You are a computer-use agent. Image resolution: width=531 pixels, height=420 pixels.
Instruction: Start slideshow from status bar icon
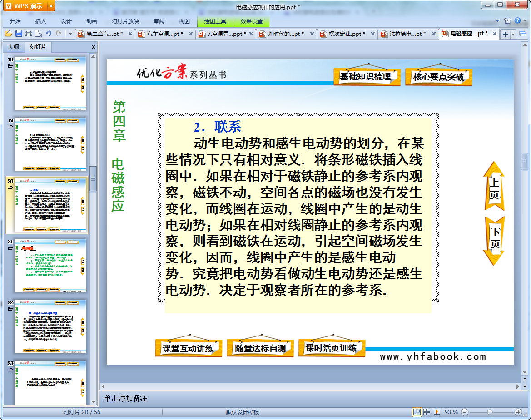pos(437,412)
